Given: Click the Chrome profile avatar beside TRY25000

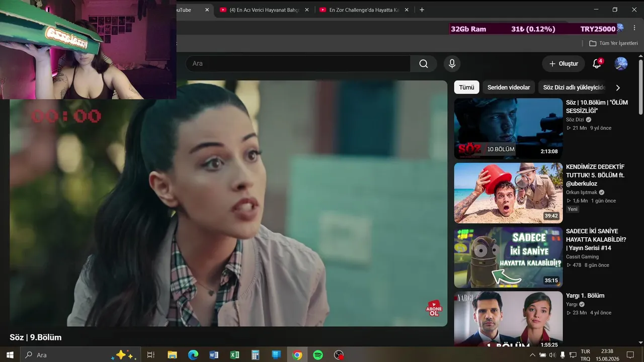Looking at the screenshot, I should (620, 28).
